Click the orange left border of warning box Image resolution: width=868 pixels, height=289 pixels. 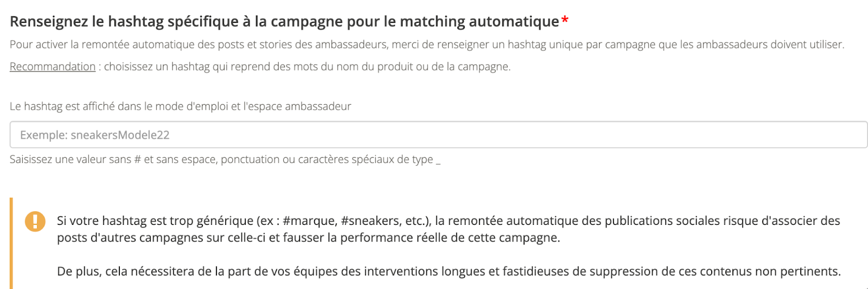pos(11,244)
